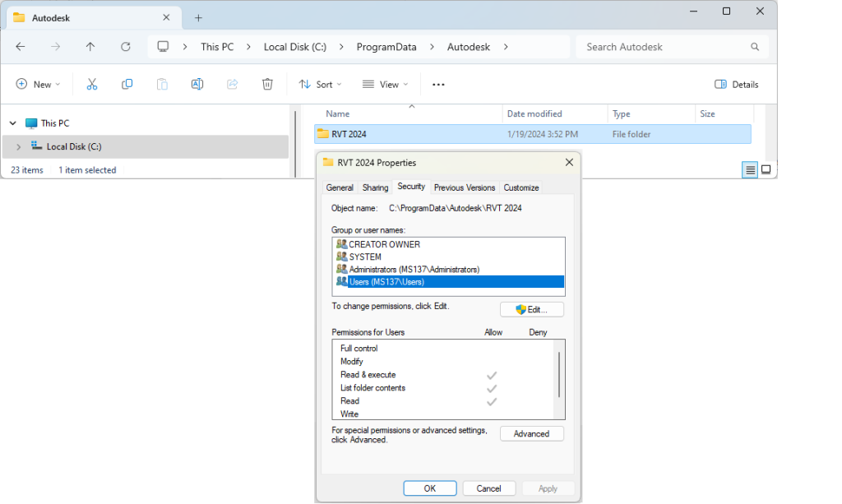Close the RVT 2024 Properties dialog
The width and height of the screenshot is (842, 504).
569,162
